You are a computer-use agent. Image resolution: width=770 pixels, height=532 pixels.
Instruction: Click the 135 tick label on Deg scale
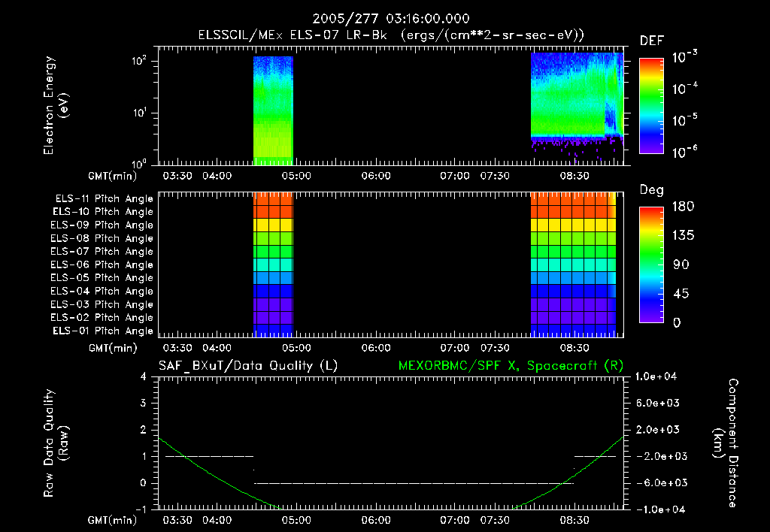683,236
